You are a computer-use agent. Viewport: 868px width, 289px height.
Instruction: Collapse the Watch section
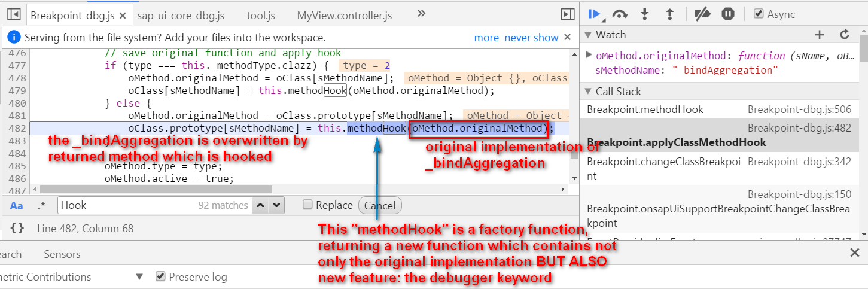588,35
